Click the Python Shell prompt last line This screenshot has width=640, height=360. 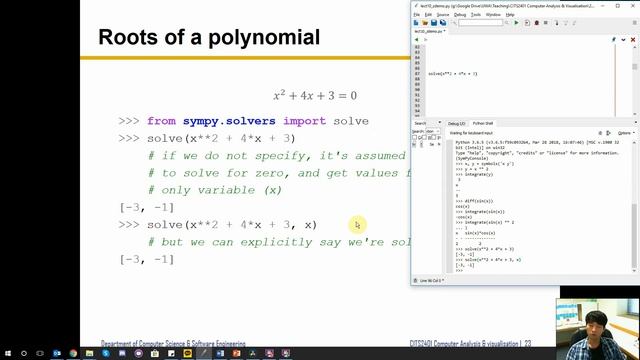click(460, 271)
